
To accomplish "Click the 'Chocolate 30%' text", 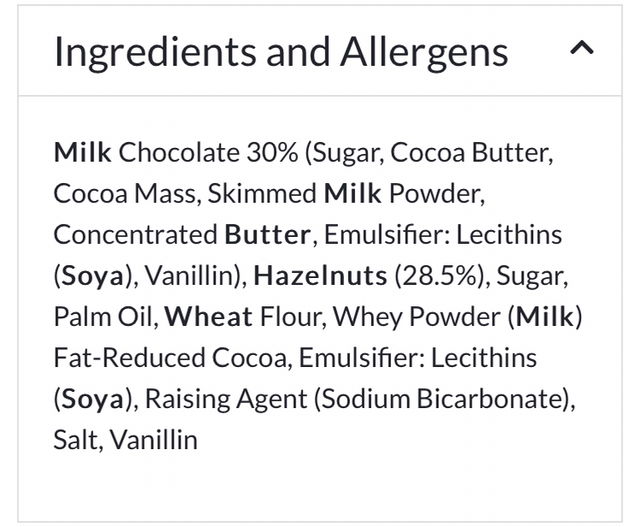I will [208, 153].
